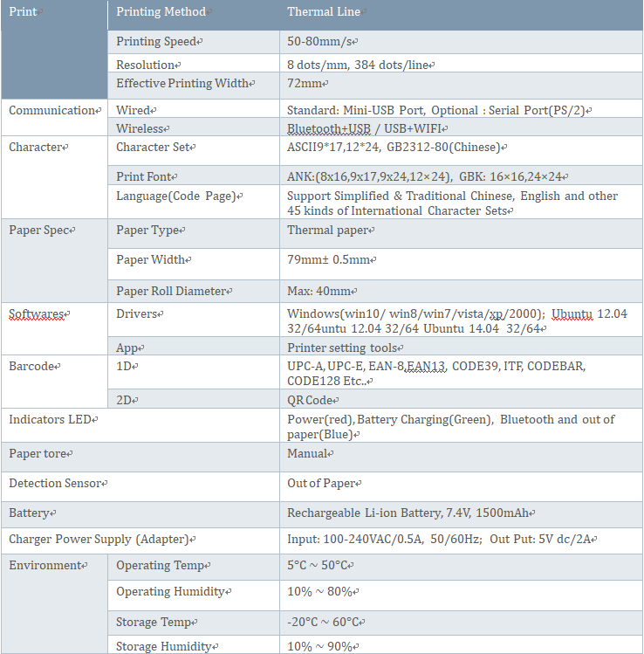Click the 'Barcode' category cell
The image size is (644, 654).
[54, 382]
